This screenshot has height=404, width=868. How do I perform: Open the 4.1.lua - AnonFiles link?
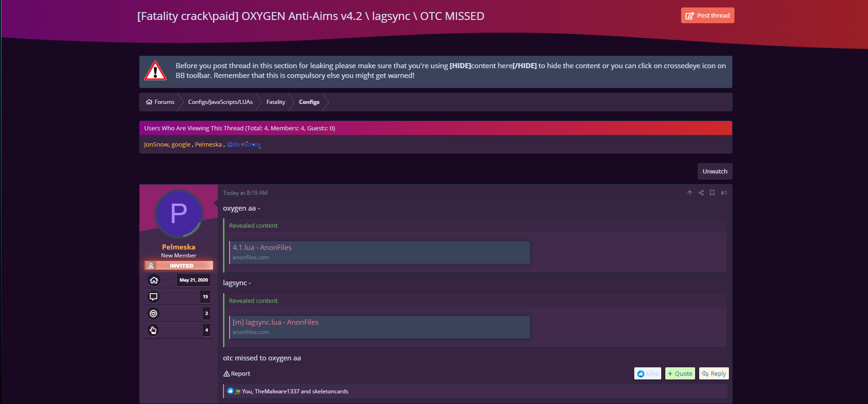pyautogui.click(x=262, y=248)
